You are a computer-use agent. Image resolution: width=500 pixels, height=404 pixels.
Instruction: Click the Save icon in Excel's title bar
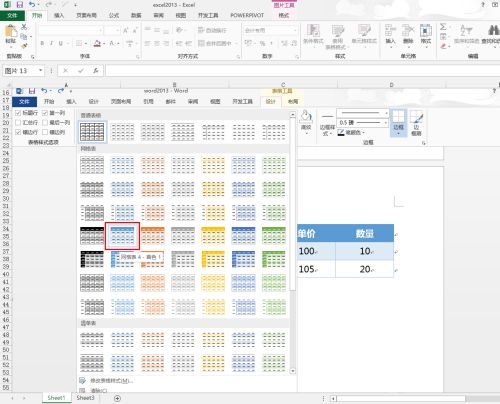[x=20, y=5]
